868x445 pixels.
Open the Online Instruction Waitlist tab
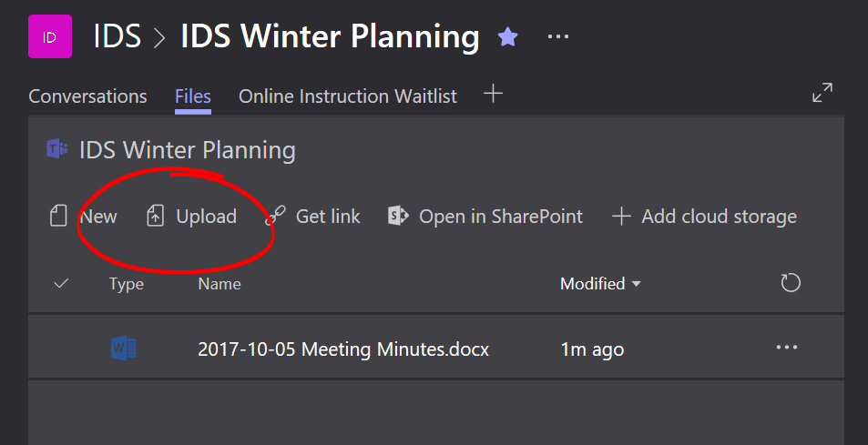point(348,96)
